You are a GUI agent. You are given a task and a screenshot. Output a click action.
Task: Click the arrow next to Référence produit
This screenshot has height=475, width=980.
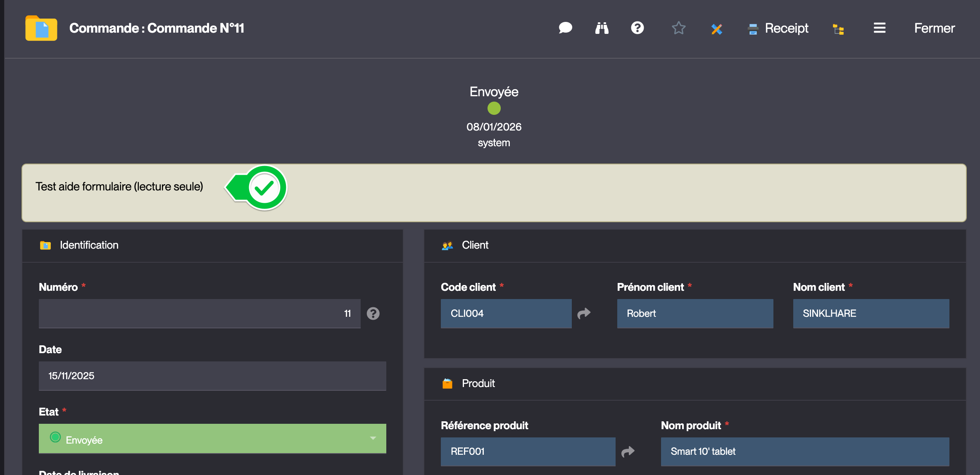click(x=628, y=451)
